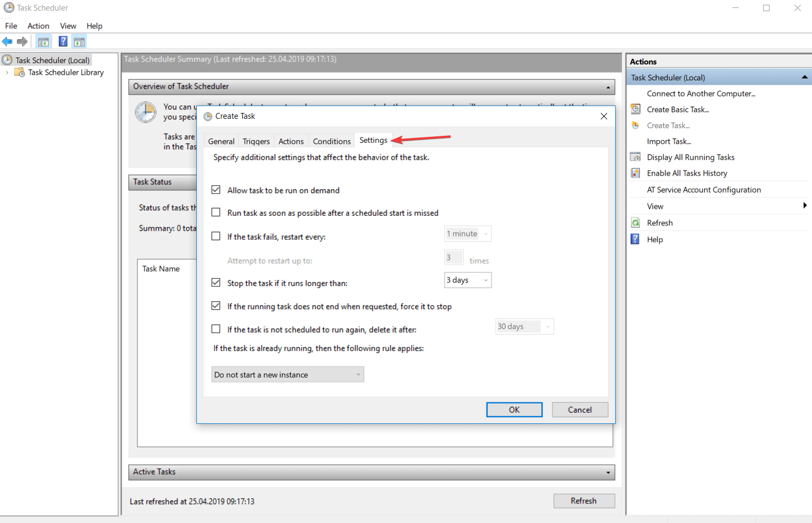Click the restart attempts 'times' input field

point(453,257)
